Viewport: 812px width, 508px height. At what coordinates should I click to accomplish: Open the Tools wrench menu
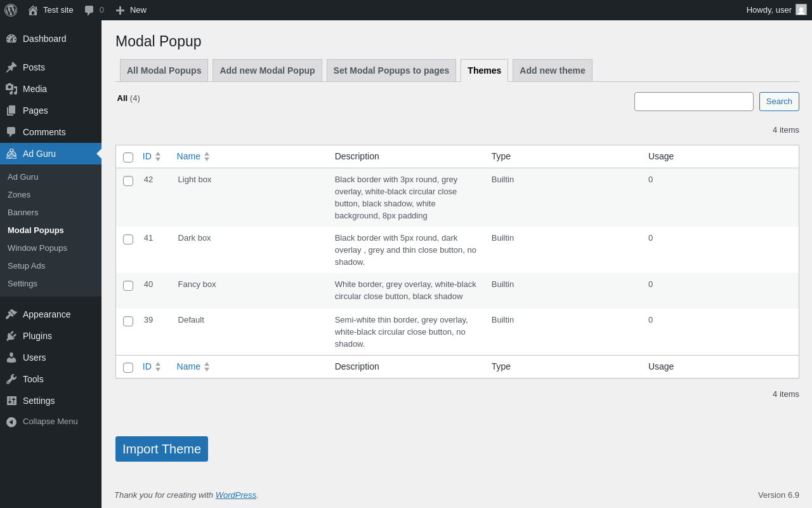click(11, 379)
